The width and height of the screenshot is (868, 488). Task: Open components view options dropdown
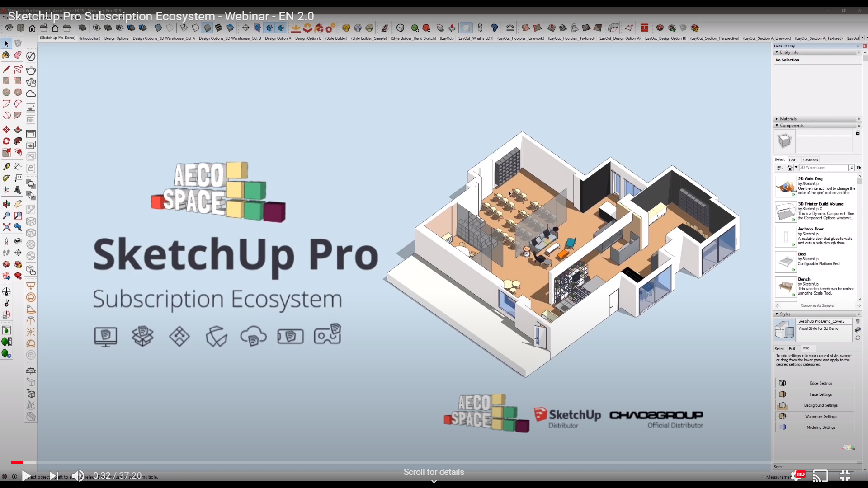pyautogui.click(x=780, y=168)
